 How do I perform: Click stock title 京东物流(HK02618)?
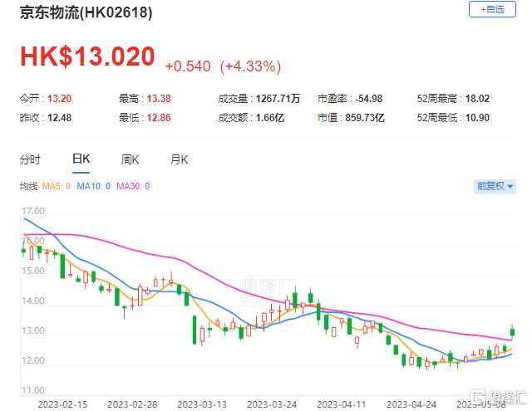[86, 12]
